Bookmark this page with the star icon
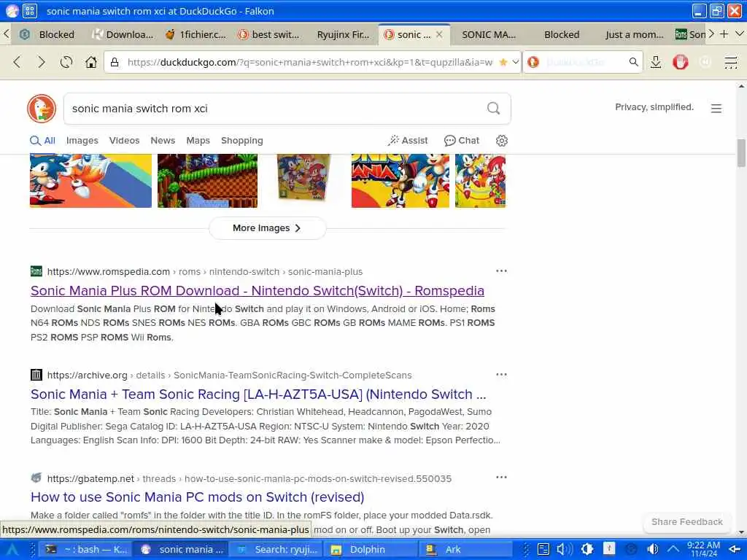Viewport: 747px width, 560px height. [503, 62]
